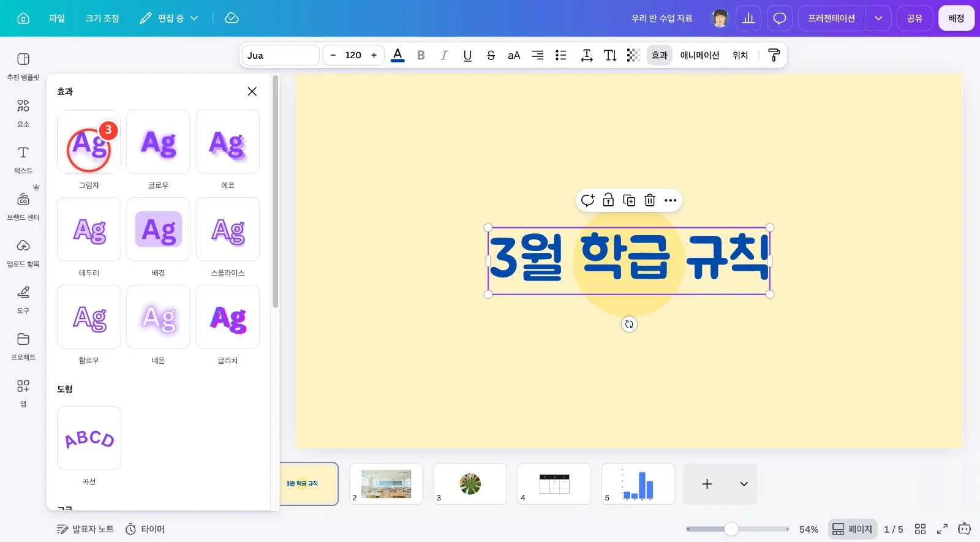Open the text color picker
This screenshot has height=542, width=980.
point(398,55)
